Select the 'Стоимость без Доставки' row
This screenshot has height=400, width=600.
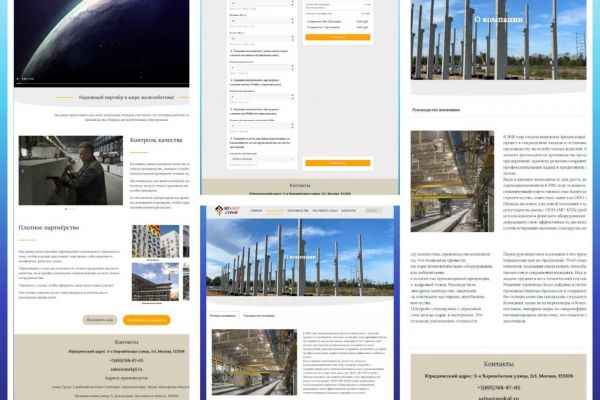pyautogui.click(x=338, y=22)
